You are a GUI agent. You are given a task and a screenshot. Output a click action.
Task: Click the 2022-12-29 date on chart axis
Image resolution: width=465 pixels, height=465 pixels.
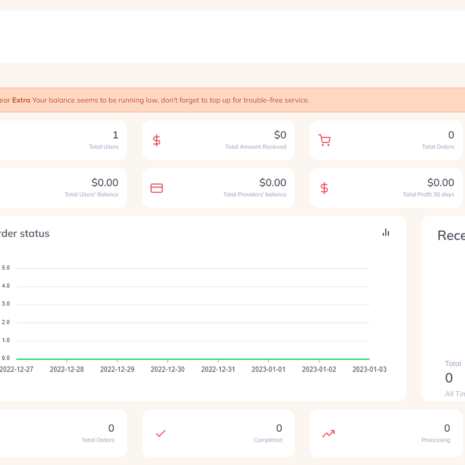pos(117,369)
